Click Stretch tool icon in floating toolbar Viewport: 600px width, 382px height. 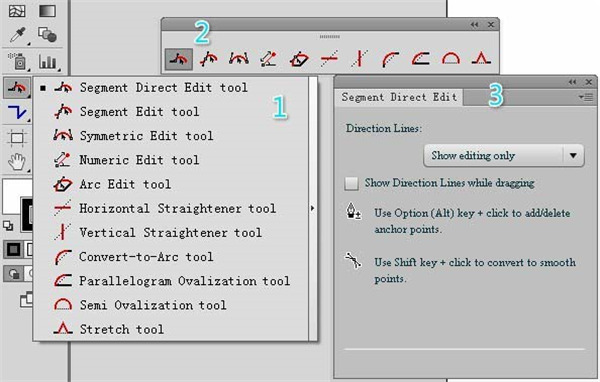pos(481,59)
